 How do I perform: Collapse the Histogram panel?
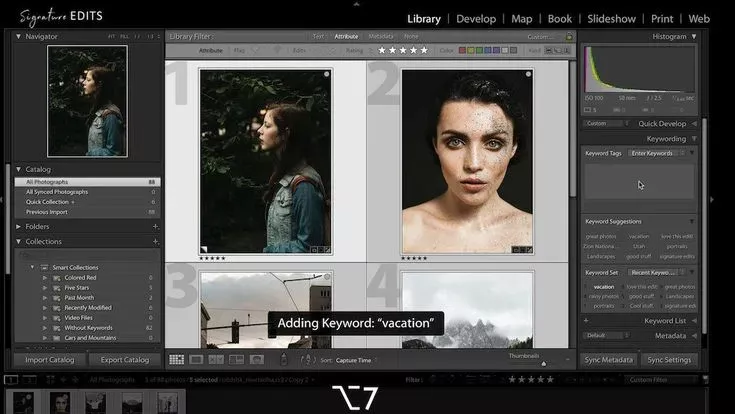pyautogui.click(x=694, y=36)
